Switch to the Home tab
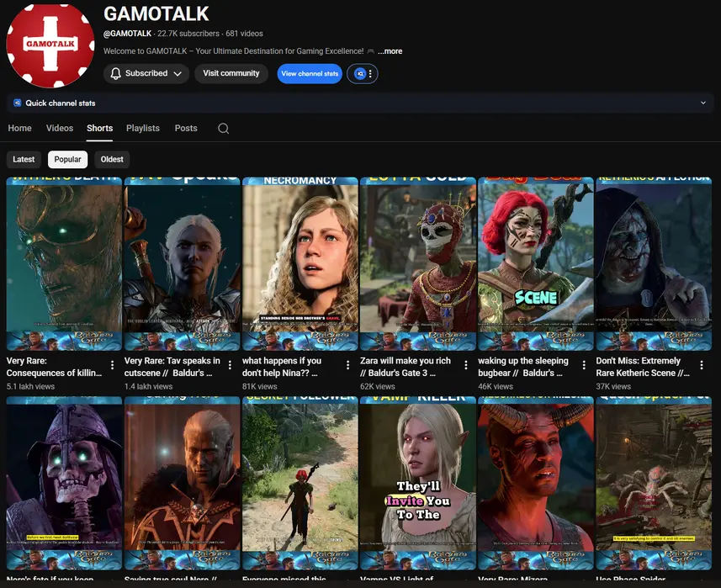The image size is (721, 588). pos(20,128)
